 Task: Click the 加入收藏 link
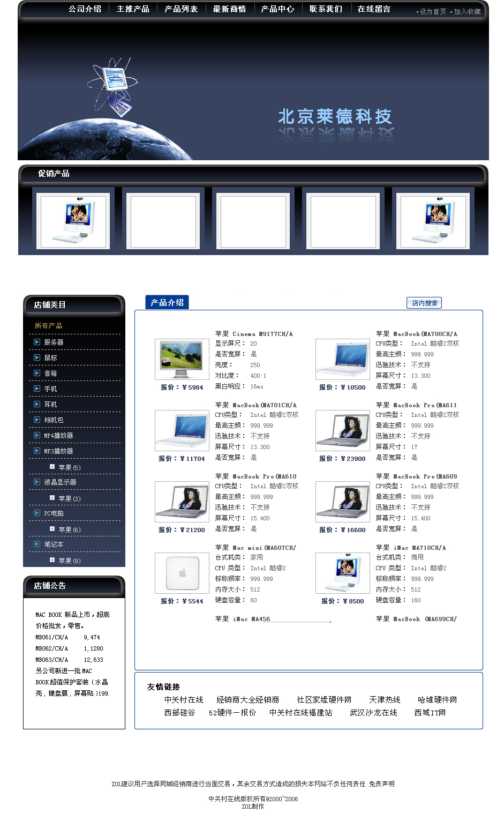[467, 12]
